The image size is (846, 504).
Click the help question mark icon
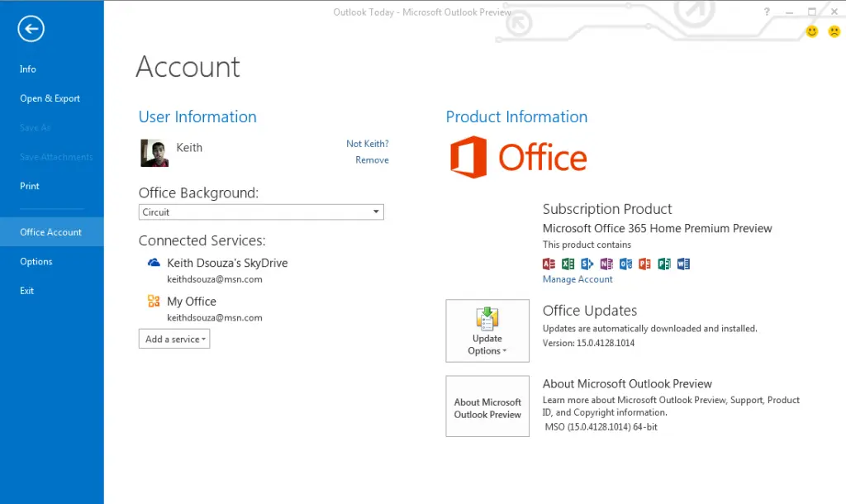[x=766, y=12]
